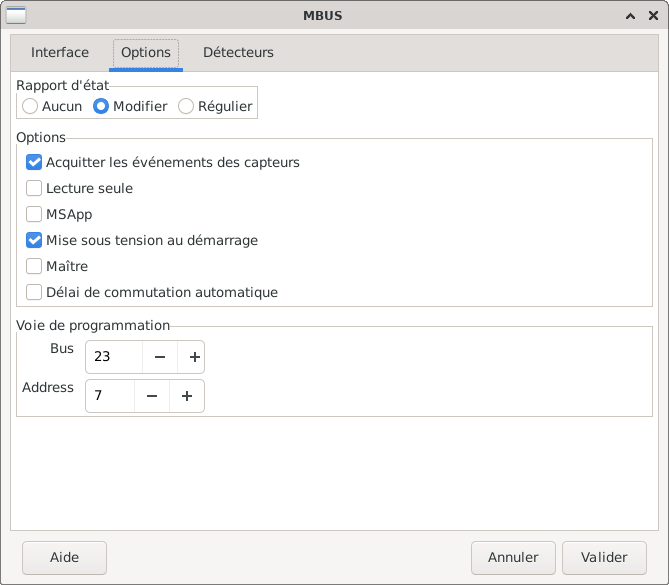
Task: Decrease the Bus value with minus button
Action: pyautogui.click(x=160, y=357)
